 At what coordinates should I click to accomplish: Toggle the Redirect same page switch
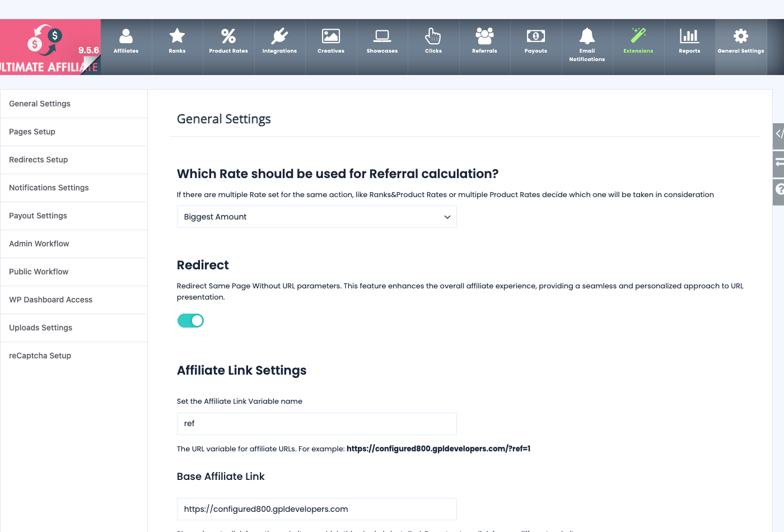(x=190, y=320)
